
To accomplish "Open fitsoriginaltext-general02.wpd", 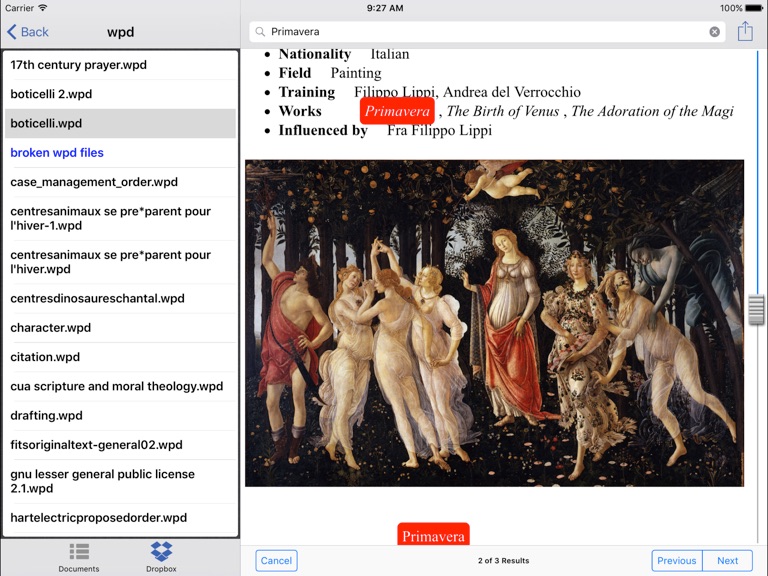I will point(120,445).
